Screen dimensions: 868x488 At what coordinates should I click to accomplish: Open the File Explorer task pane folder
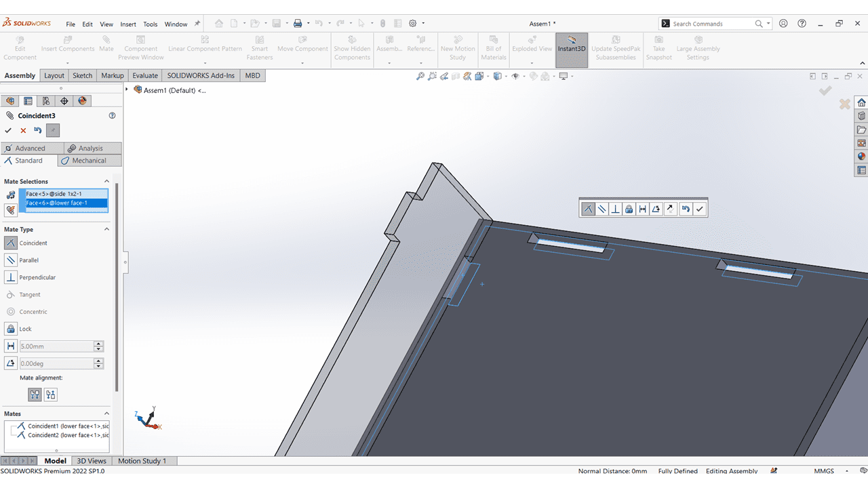point(861,129)
